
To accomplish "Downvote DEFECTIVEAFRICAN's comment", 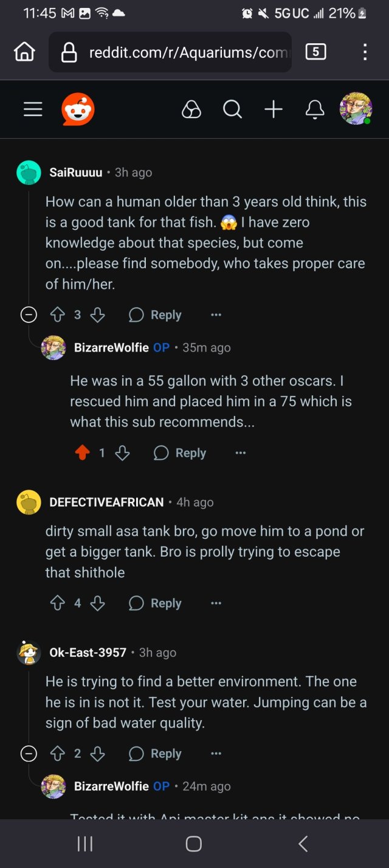I will [97, 603].
